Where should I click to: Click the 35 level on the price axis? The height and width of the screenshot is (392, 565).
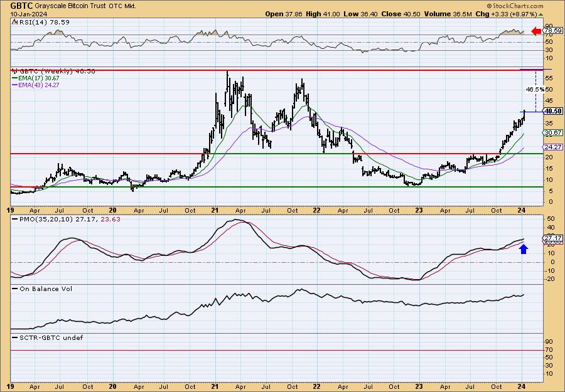(549, 123)
